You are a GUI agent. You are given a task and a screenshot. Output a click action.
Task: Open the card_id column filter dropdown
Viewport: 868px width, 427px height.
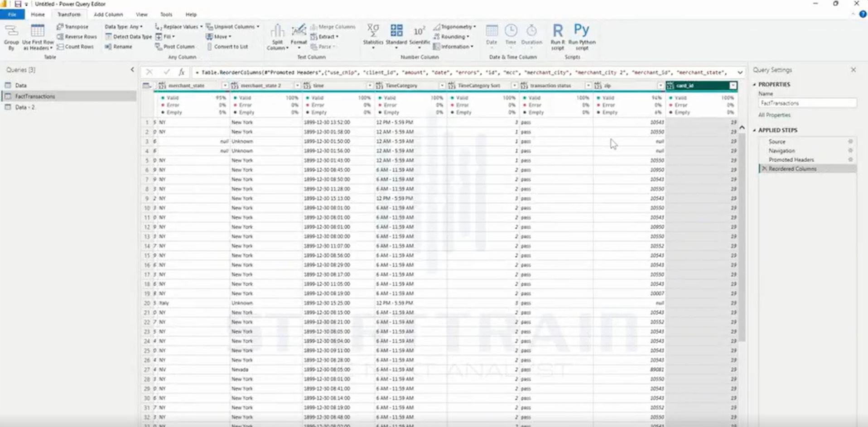[733, 86]
